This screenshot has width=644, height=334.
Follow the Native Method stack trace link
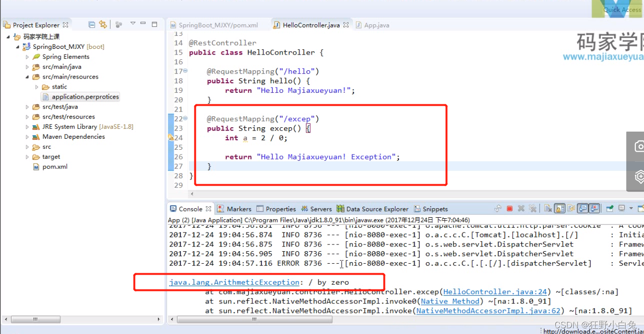tap(450, 301)
